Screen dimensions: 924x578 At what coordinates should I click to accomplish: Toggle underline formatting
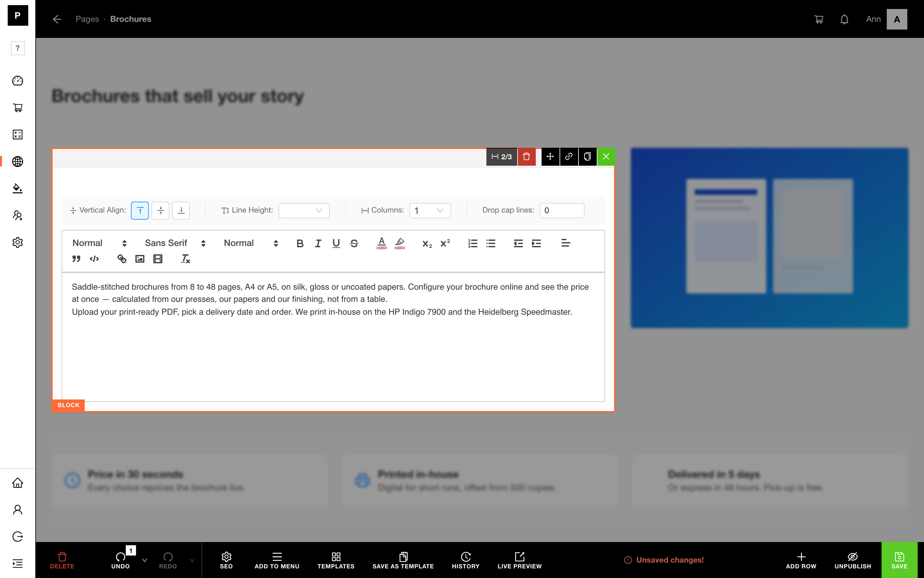pyautogui.click(x=336, y=243)
